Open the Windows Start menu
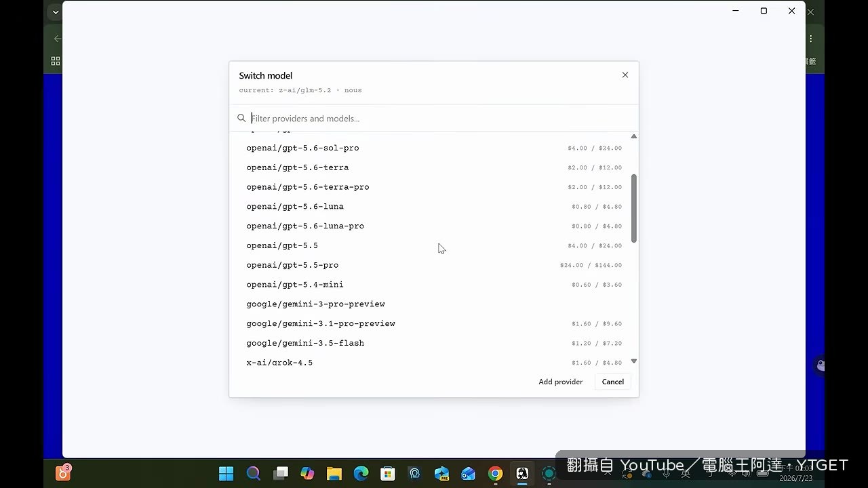Image resolution: width=868 pixels, height=488 pixels. pyautogui.click(x=226, y=473)
